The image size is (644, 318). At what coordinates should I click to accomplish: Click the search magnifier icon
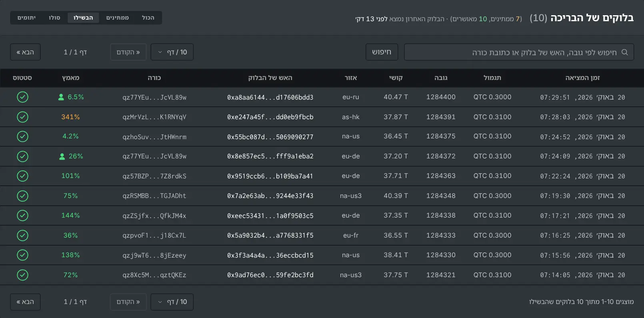click(624, 52)
